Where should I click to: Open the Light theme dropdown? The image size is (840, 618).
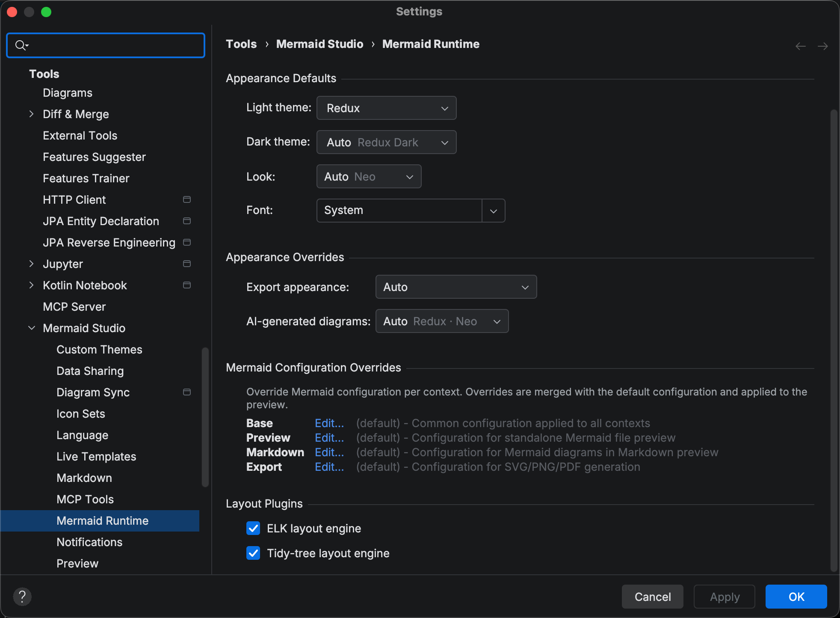click(x=387, y=108)
